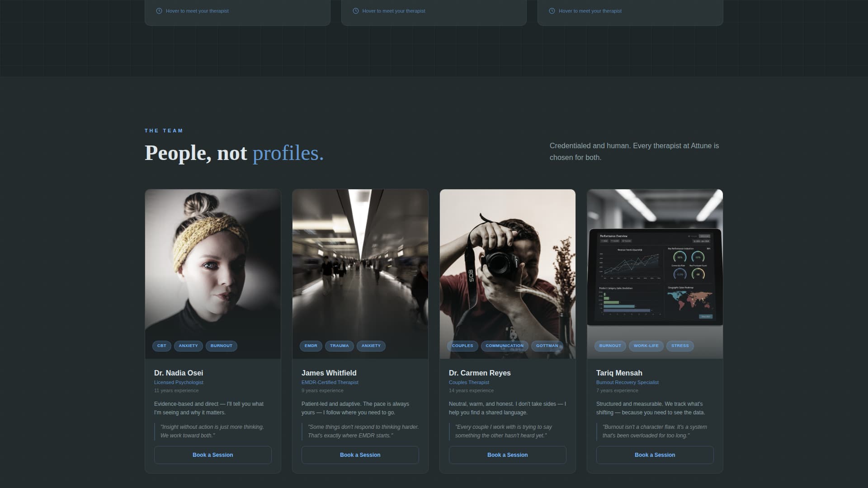Click the clock icon in the middle therapist card
The width and height of the screenshot is (868, 488).
click(x=355, y=10)
